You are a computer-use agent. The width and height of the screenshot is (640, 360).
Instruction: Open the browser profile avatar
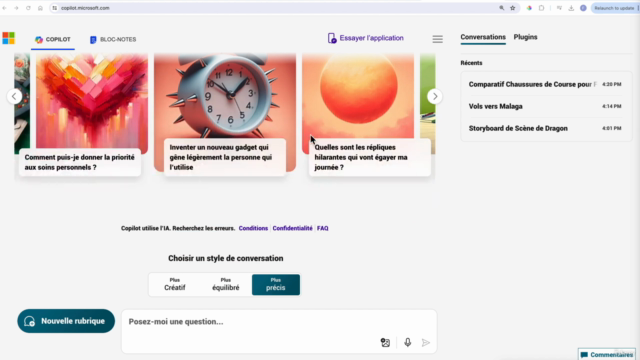click(583, 8)
